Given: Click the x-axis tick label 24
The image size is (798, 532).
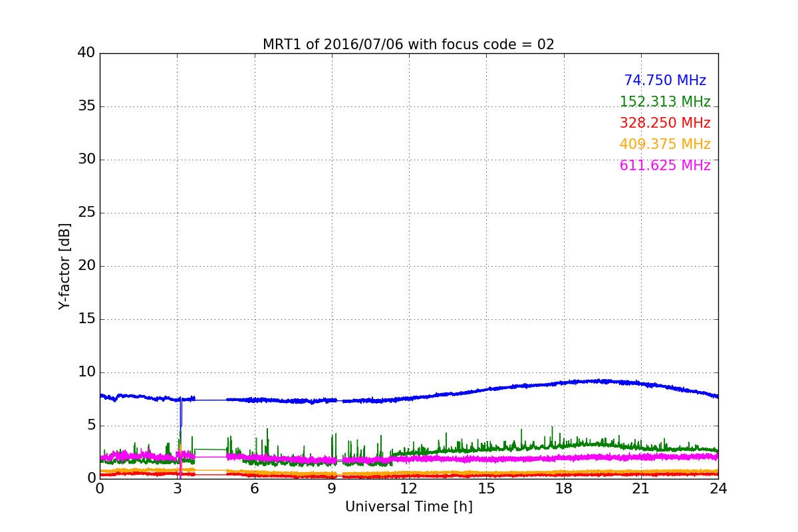Looking at the screenshot, I should click(718, 488).
